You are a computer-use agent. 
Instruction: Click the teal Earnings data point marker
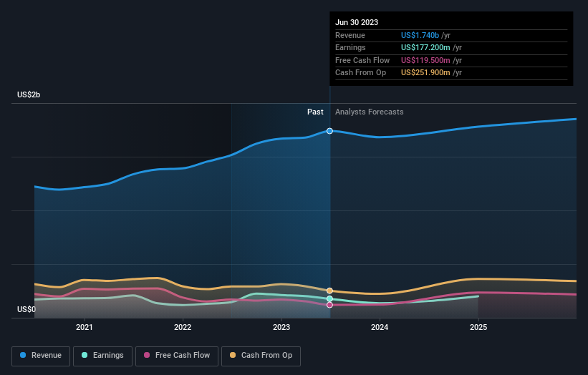(329, 298)
